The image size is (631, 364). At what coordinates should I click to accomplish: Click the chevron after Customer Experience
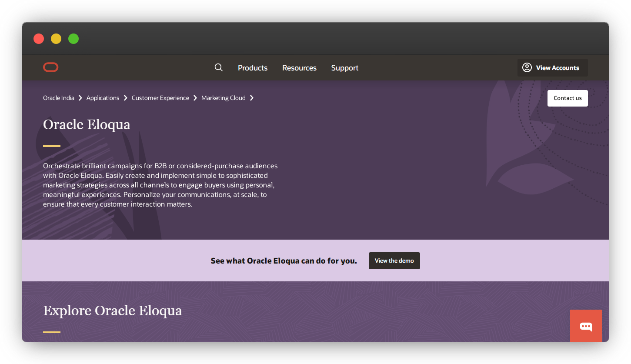[x=195, y=98]
